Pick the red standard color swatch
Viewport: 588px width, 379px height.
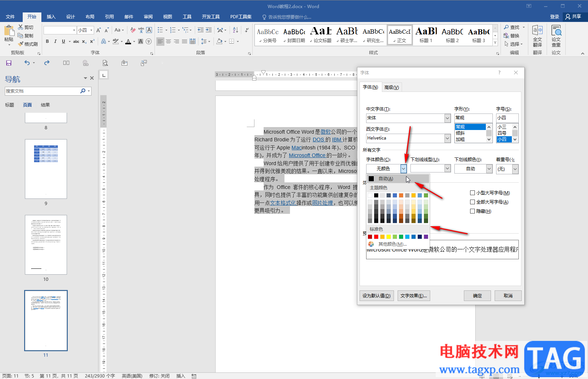[376, 237]
